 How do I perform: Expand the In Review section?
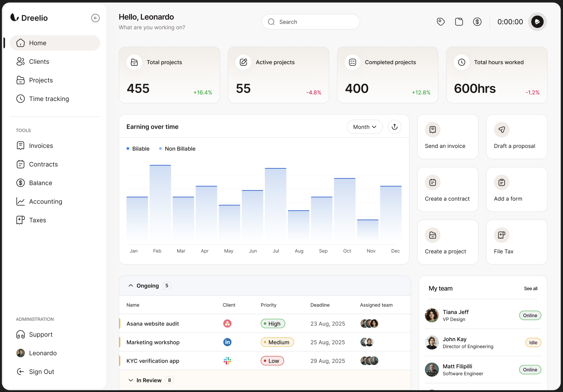coord(131,380)
